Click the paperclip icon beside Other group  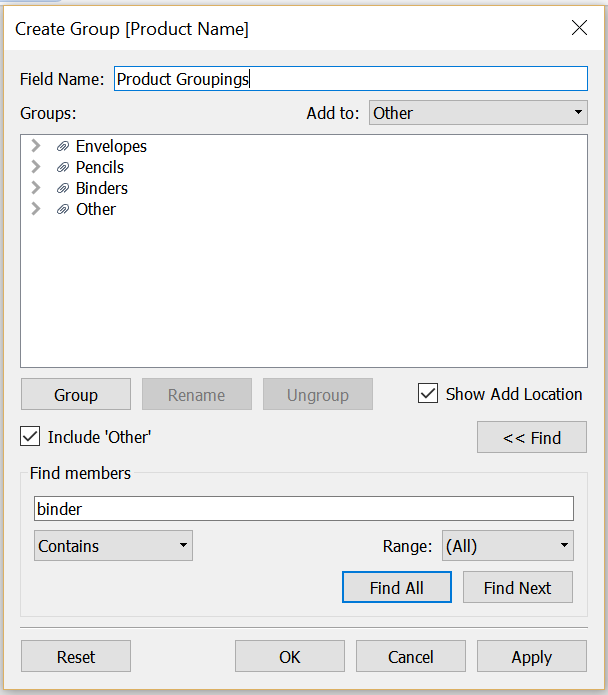click(x=63, y=210)
